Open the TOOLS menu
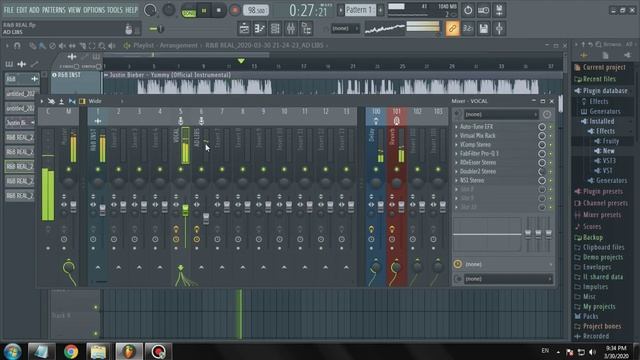The width and height of the screenshot is (640, 360). tap(115, 10)
